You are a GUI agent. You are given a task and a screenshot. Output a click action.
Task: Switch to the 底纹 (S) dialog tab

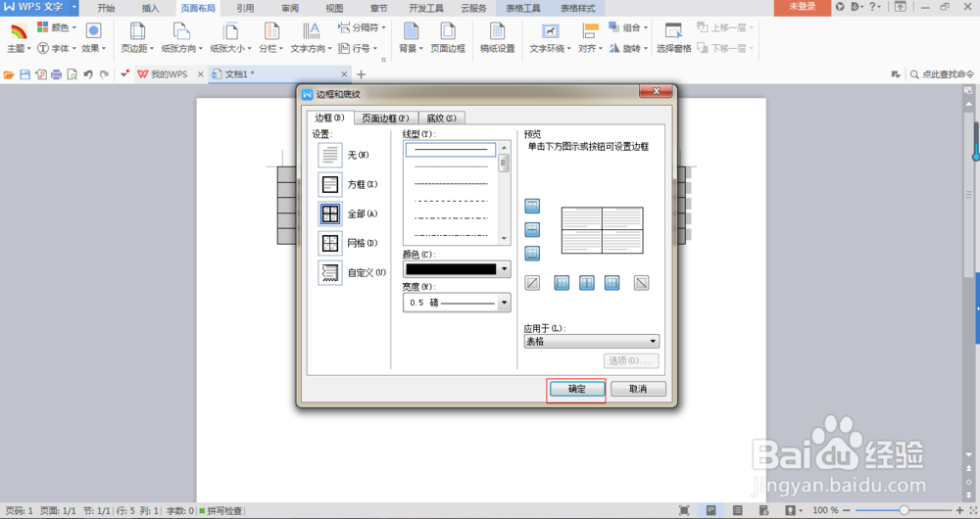[x=441, y=118]
